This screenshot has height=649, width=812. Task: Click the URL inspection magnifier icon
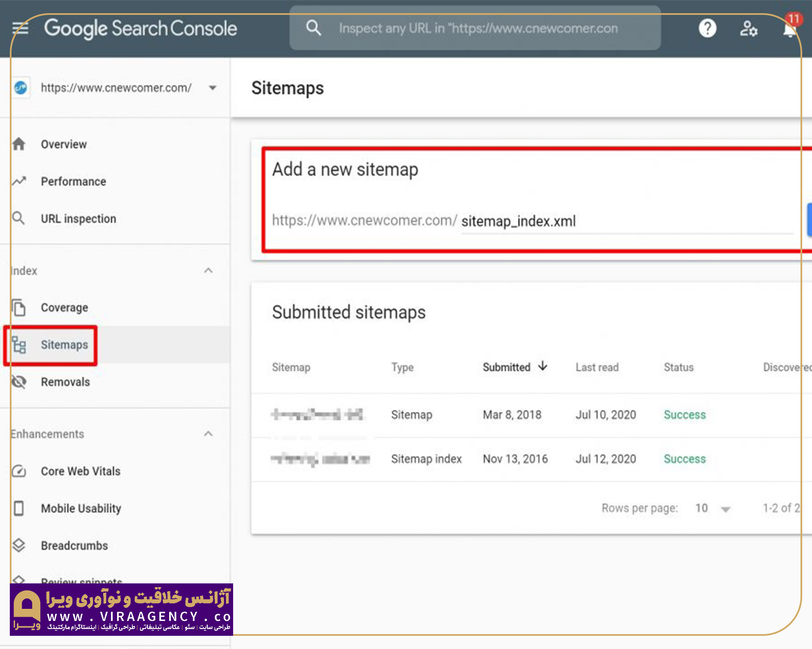click(19, 218)
